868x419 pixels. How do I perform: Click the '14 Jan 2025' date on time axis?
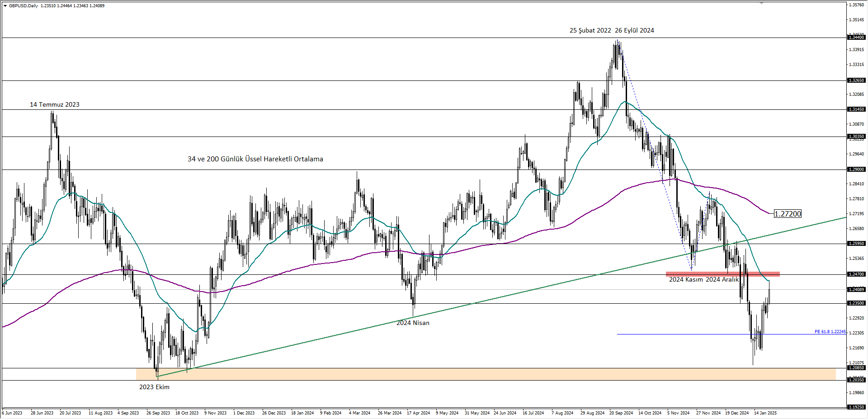(x=765, y=413)
